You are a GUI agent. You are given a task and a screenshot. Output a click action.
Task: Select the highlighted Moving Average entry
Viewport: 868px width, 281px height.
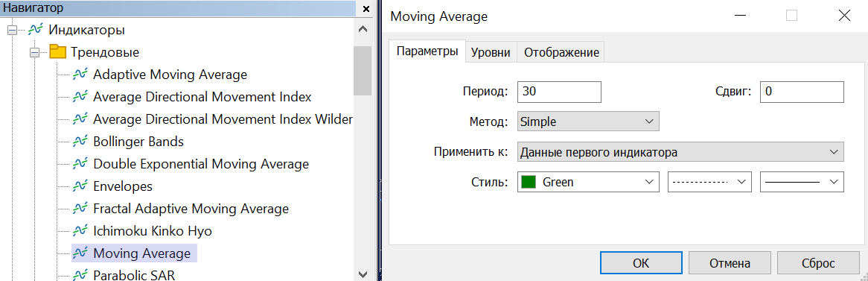(141, 254)
